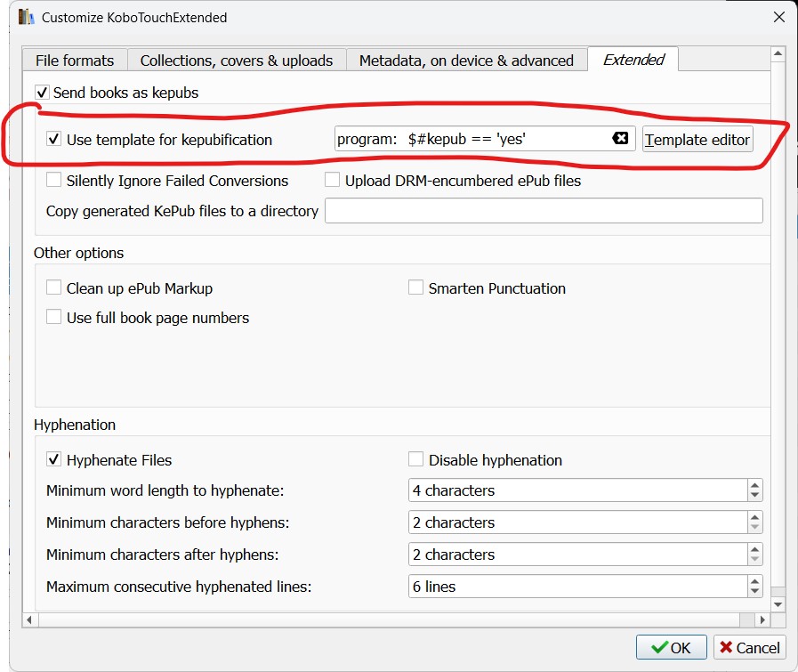Click the calibre books icon in title bar
The image size is (798, 672).
pos(27,17)
